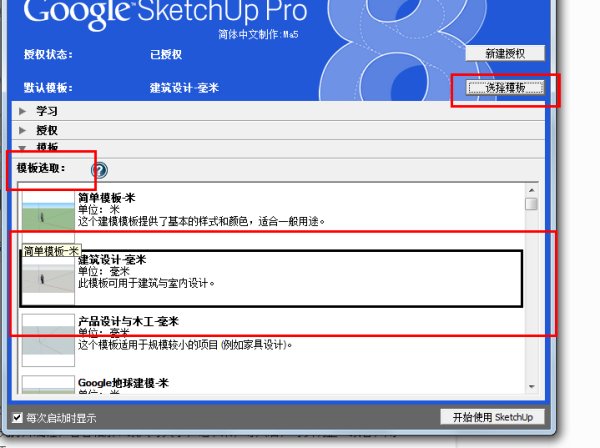This screenshot has width=600, height=448.
Task: Open the 授权 section header
Action: 278,130
